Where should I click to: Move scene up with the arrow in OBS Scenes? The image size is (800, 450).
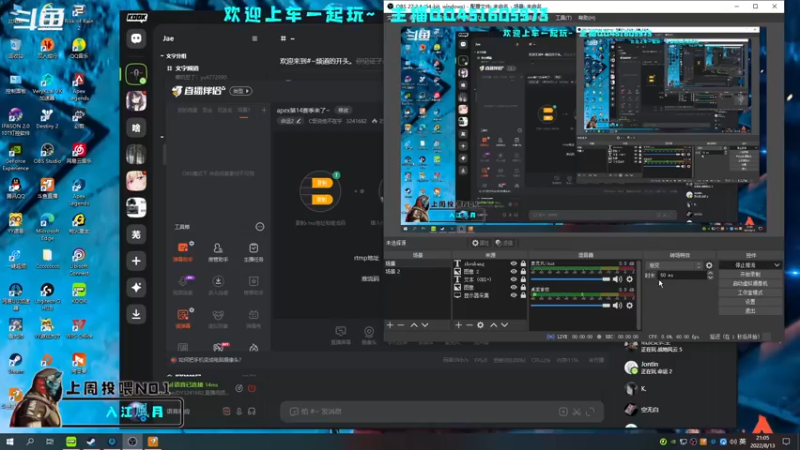[x=414, y=325]
